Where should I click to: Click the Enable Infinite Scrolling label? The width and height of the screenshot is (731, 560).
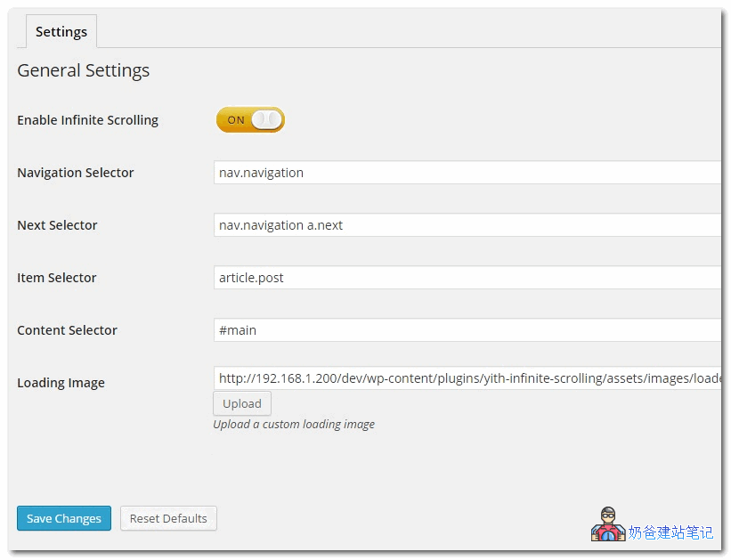tap(87, 120)
